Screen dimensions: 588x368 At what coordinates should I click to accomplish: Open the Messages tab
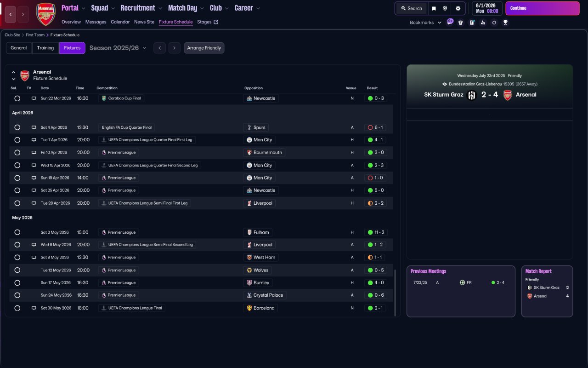click(x=96, y=22)
